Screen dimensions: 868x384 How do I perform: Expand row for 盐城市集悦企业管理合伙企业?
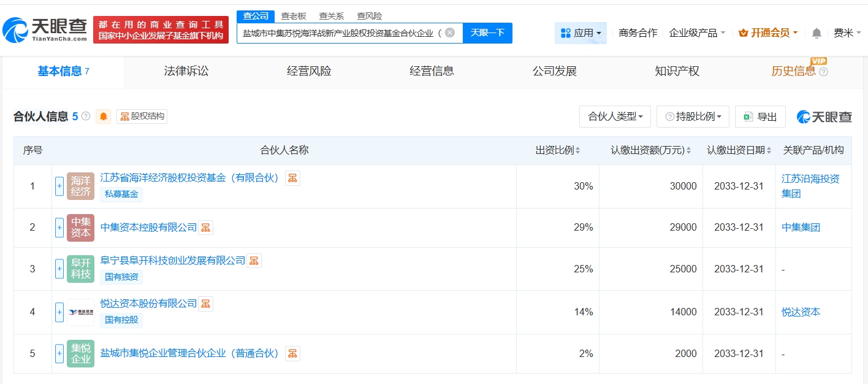point(59,353)
